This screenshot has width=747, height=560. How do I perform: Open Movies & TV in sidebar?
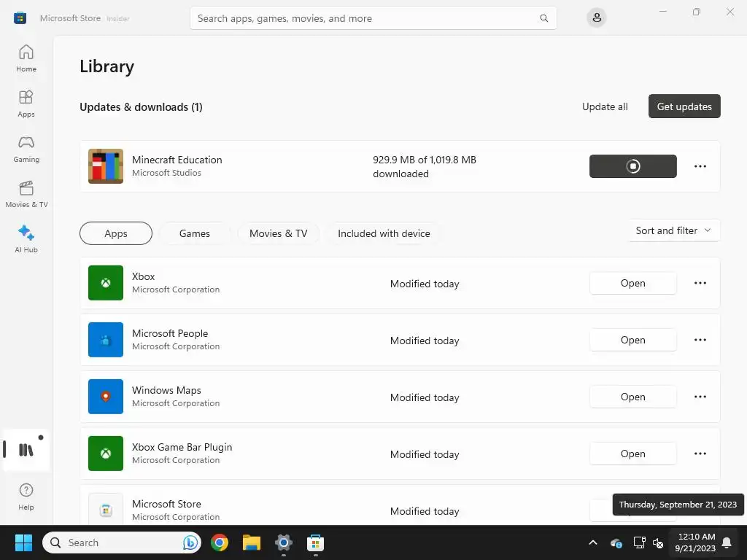26,194
